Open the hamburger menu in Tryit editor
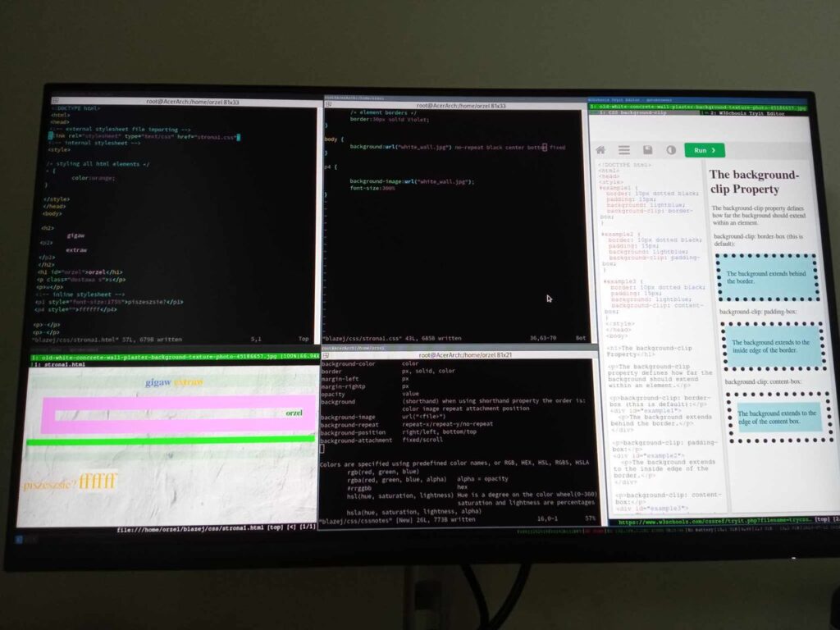840x630 pixels. coord(624,150)
